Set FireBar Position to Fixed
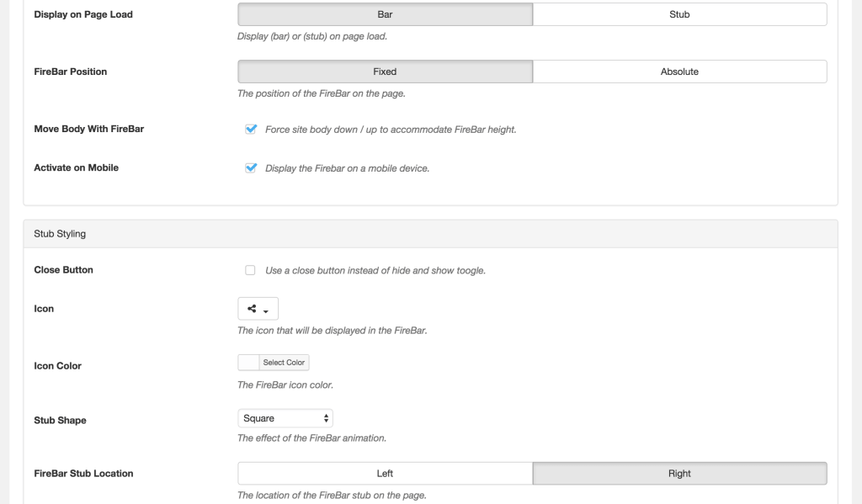The height and width of the screenshot is (504, 862). point(385,72)
